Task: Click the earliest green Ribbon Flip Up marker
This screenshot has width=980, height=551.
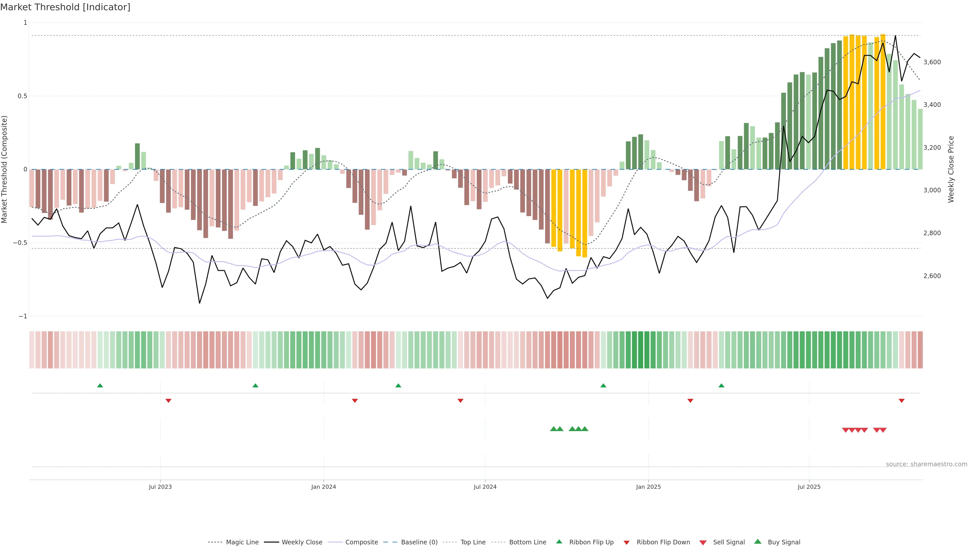Action: point(100,386)
